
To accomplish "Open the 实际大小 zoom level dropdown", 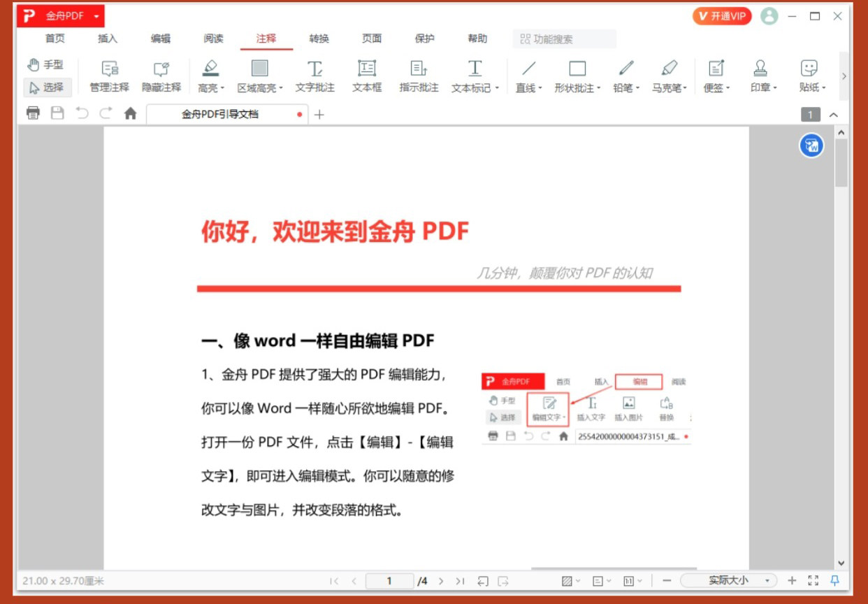I will pos(767,581).
